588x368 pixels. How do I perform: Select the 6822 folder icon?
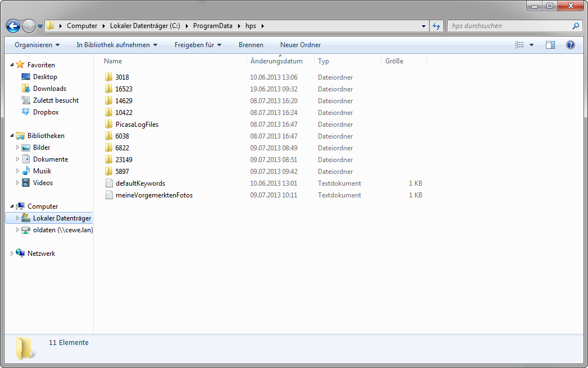pos(109,148)
